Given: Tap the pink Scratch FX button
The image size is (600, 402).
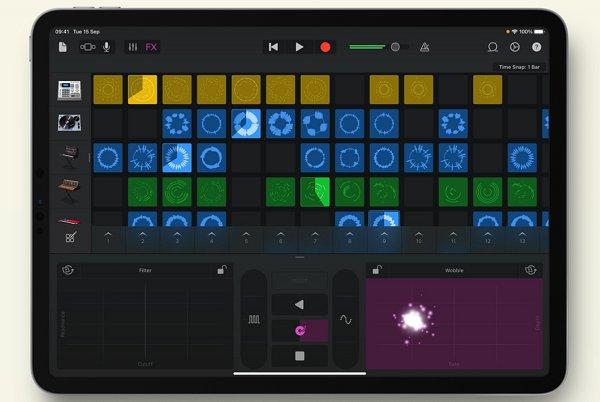Looking at the screenshot, I should point(300,330).
